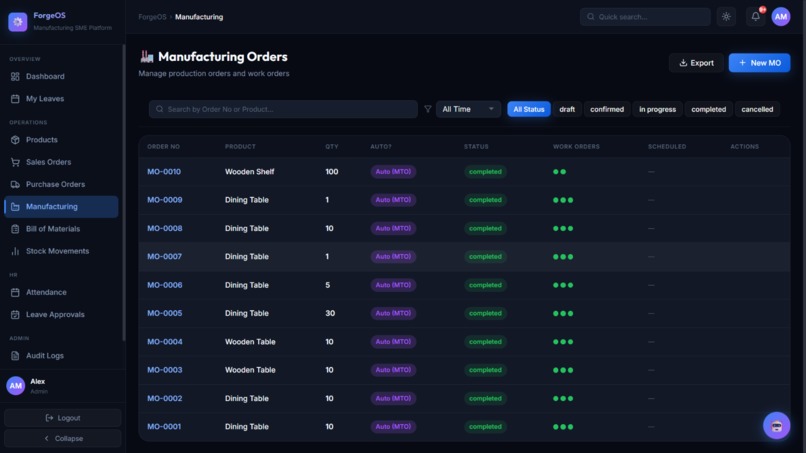Click the Auto (MTO) badge for MO-0001
806x453 pixels.
tap(393, 427)
